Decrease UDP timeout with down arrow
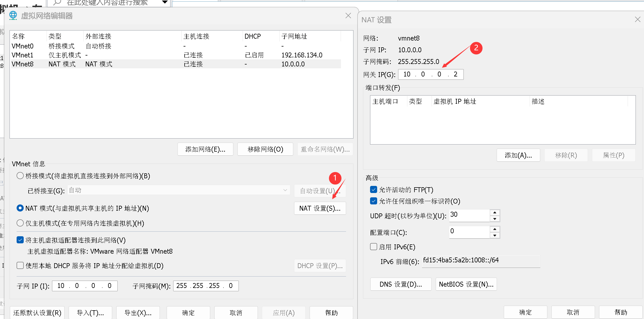644x319 pixels. (495, 219)
